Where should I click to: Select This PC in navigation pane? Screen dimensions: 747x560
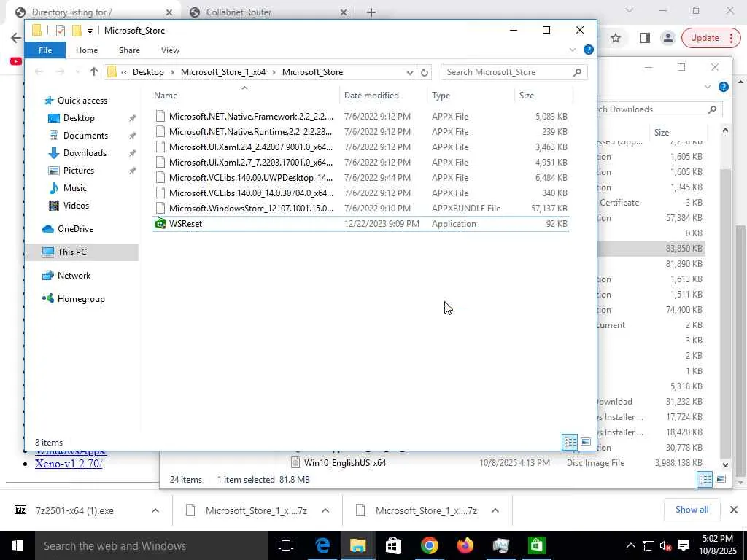(x=71, y=252)
